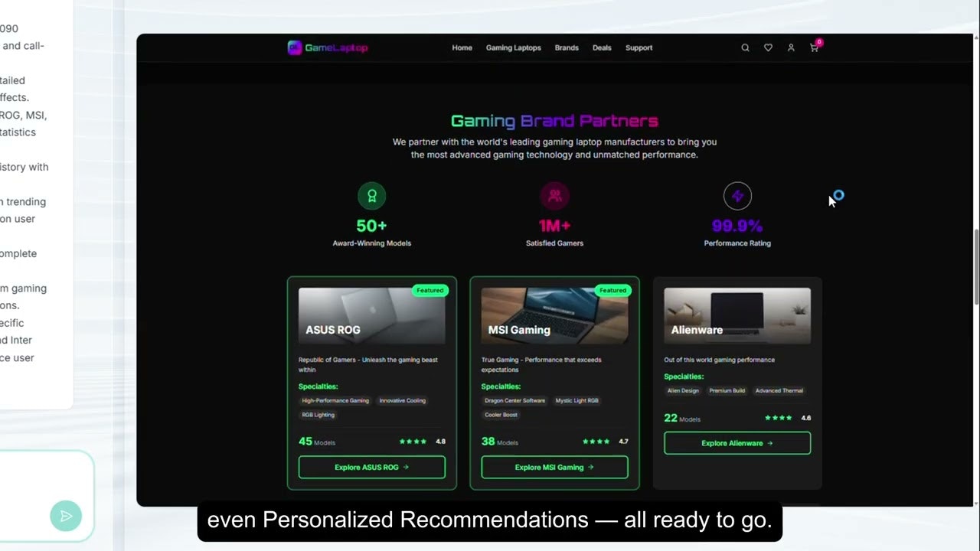Click RGB Lighting tag

[x=318, y=415]
